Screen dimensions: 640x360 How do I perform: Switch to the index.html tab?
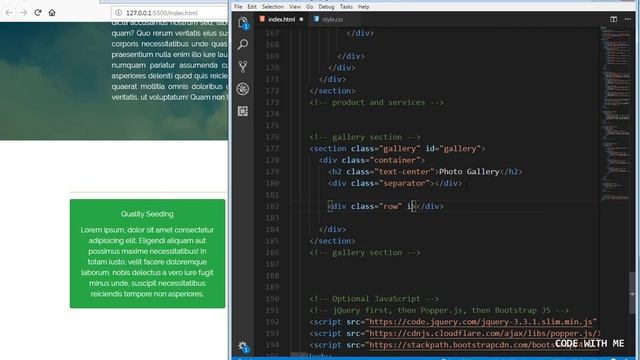tap(282, 19)
